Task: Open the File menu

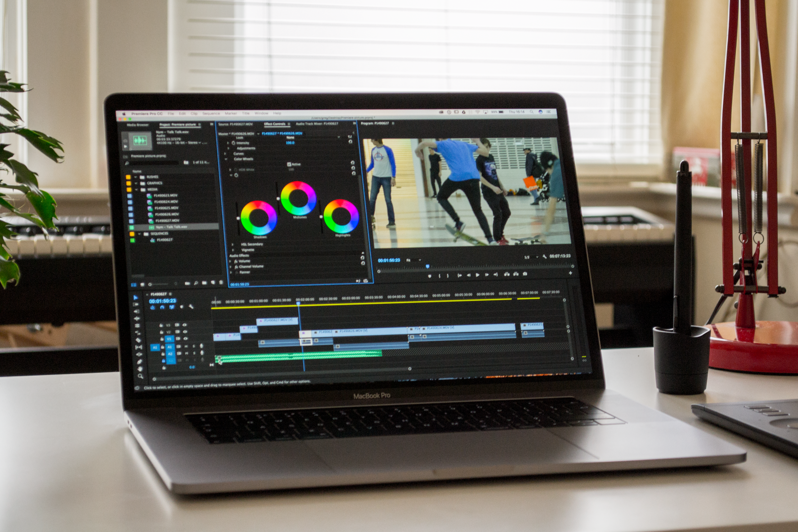Action: tap(171, 113)
